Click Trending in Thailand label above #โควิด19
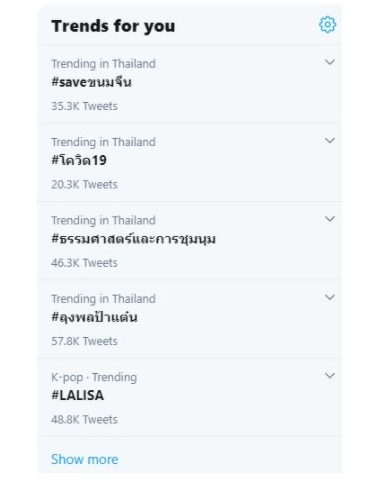The height and width of the screenshot is (480, 392). point(103,142)
